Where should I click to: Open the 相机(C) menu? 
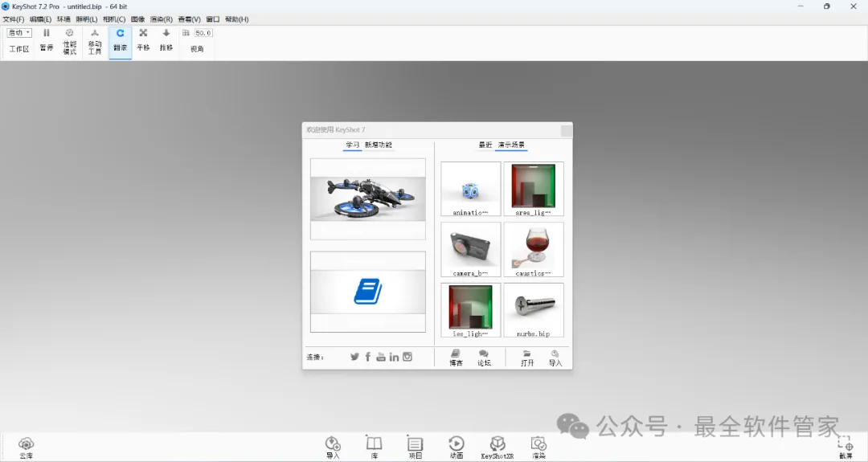[114, 19]
